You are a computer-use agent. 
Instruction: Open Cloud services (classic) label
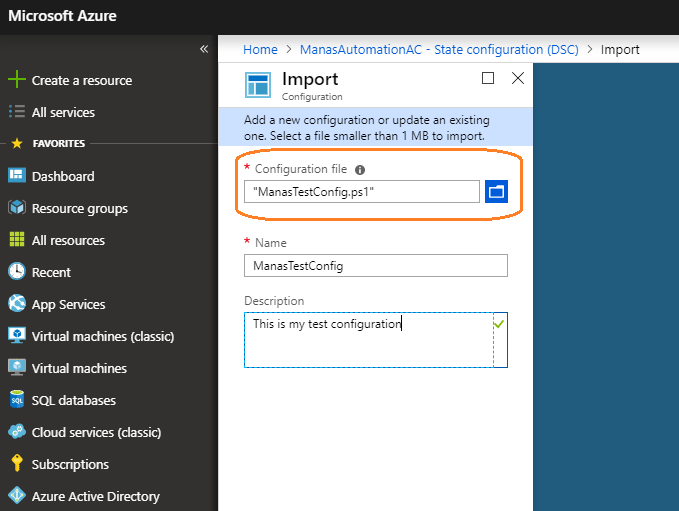[x=96, y=433]
